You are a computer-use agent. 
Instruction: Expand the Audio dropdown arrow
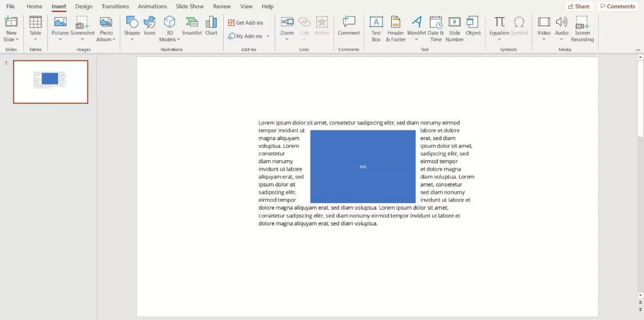561,39
